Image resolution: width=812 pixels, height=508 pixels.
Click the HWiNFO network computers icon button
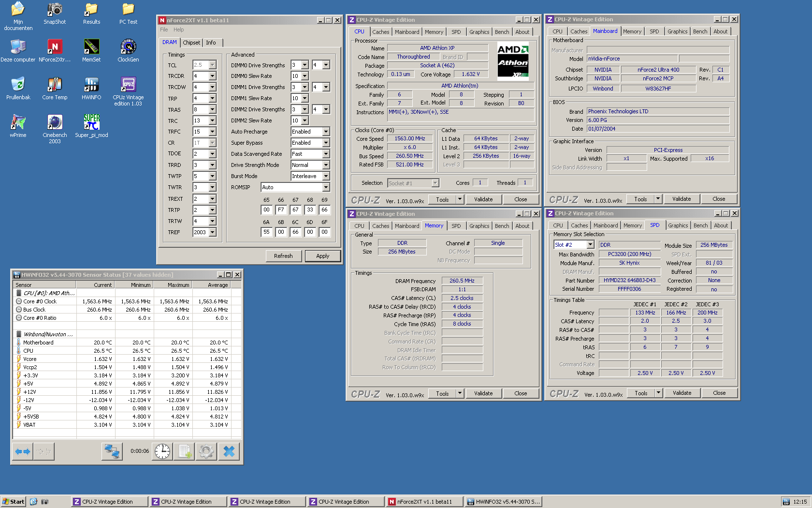pyautogui.click(x=112, y=451)
